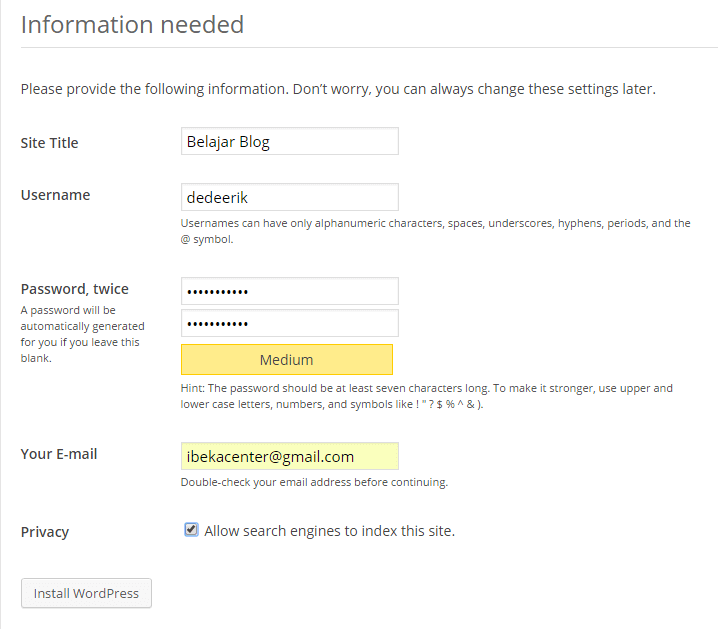Click the automatically generated password note

(x=82, y=334)
